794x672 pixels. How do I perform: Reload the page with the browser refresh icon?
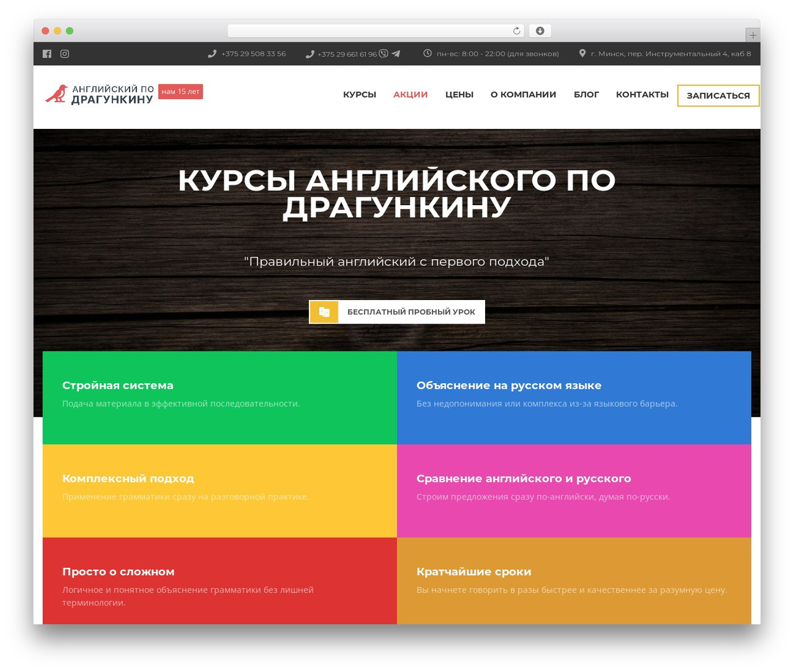pyautogui.click(x=517, y=31)
